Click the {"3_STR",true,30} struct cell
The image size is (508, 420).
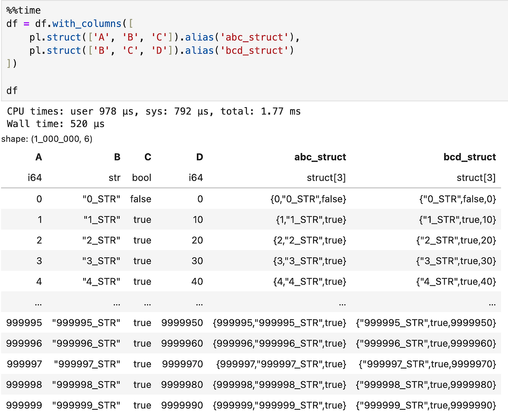[456, 261]
